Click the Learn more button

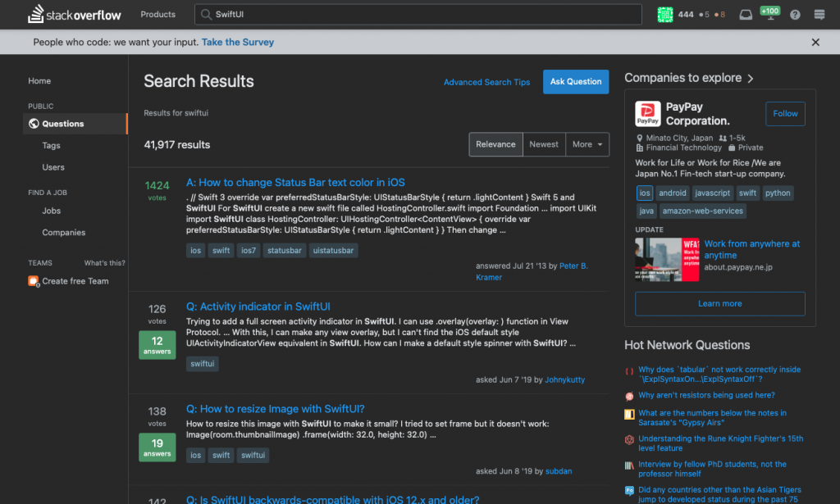tap(720, 304)
